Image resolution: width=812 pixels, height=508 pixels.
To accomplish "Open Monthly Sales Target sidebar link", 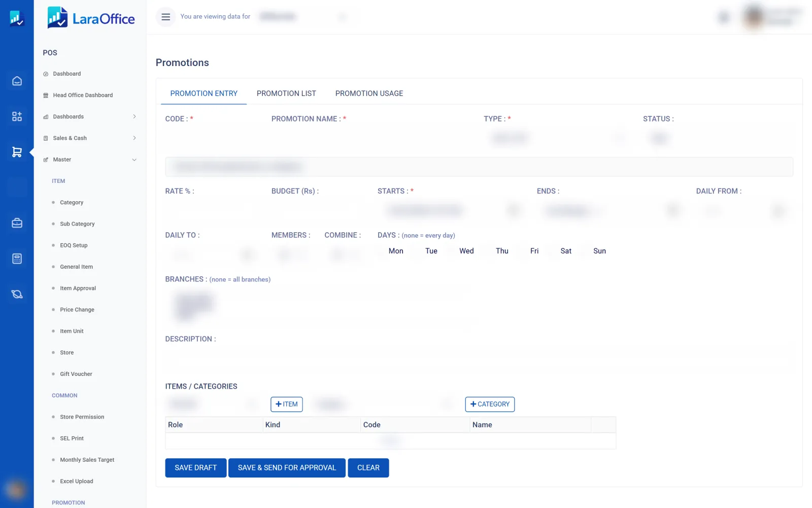I will pyautogui.click(x=87, y=460).
